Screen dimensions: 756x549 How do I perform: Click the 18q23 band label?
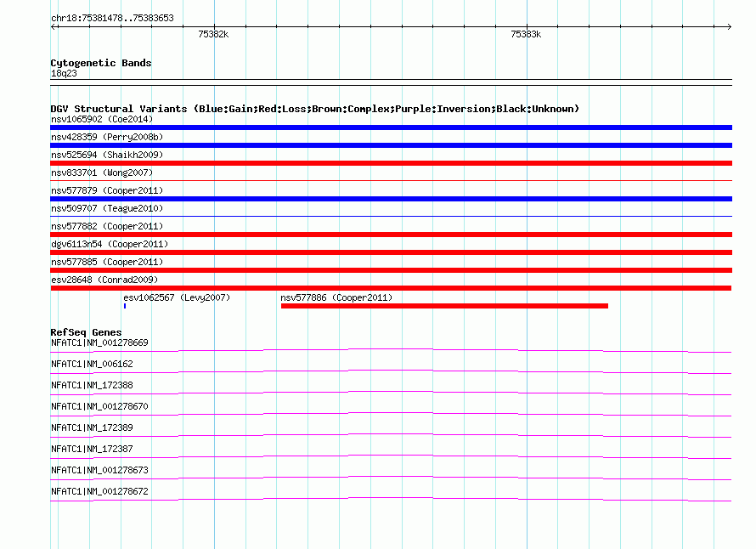(64, 73)
